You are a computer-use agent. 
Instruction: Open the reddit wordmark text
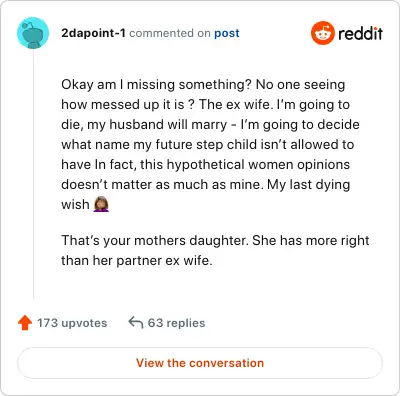point(360,33)
